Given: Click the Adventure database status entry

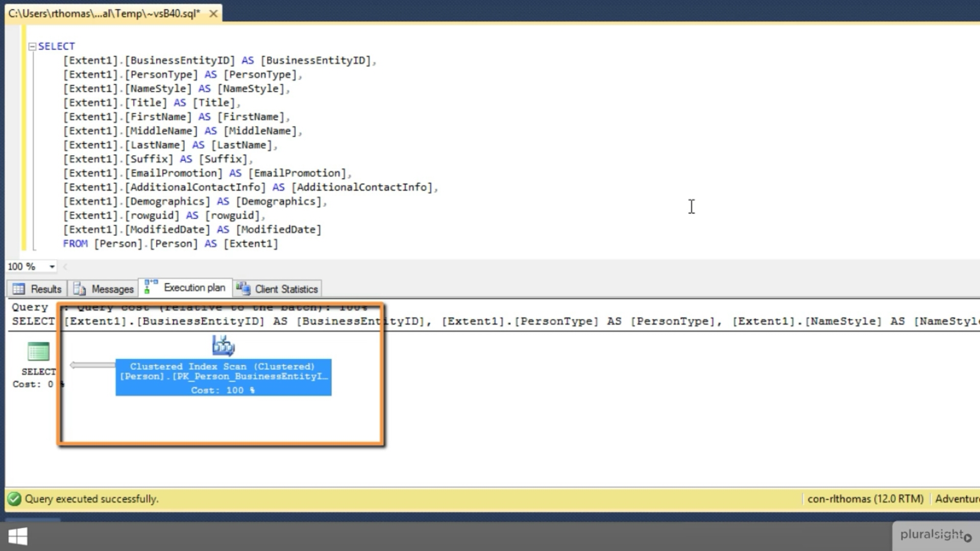Looking at the screenshot, I should [x=957, y=499].
